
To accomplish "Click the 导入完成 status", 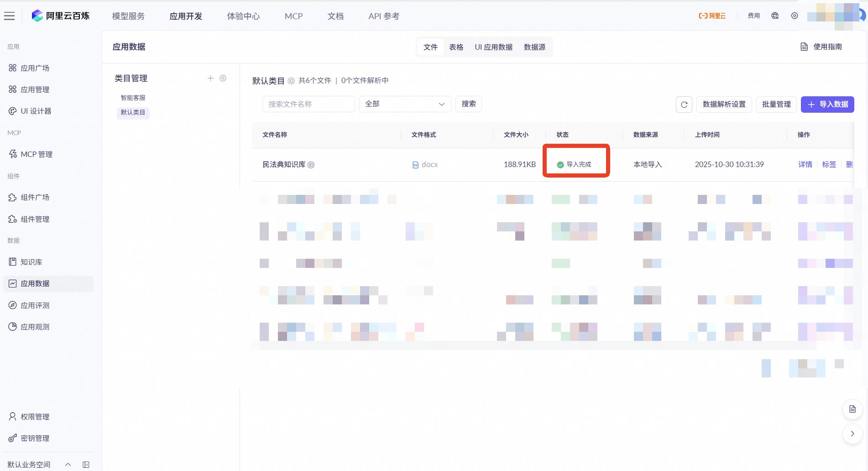I will pos(574,164).
